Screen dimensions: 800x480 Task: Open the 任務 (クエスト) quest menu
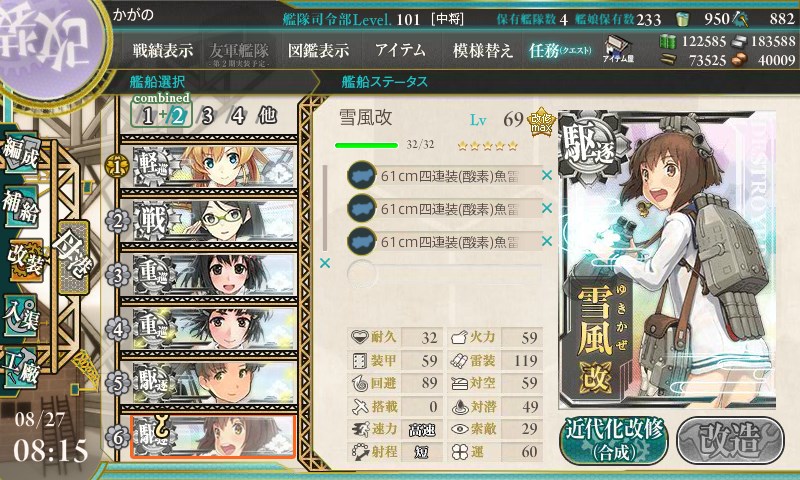(560, 50)
